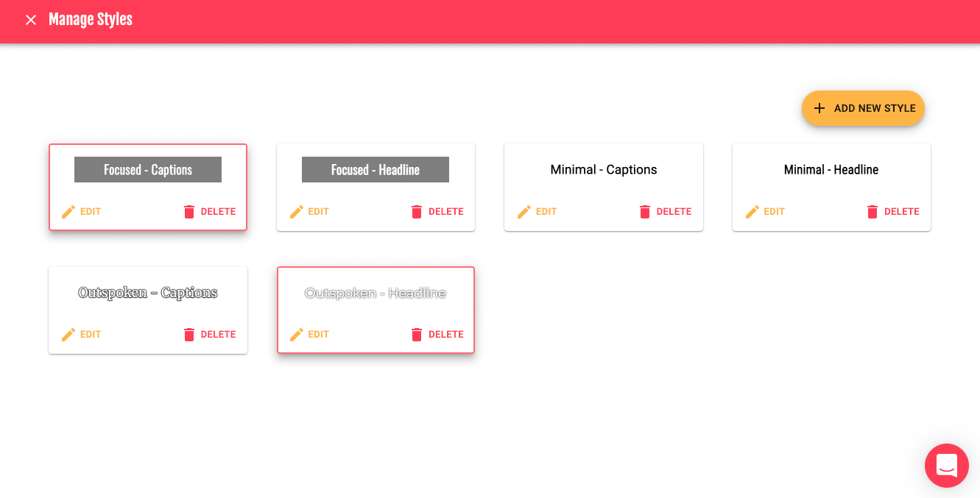980x498 pixels.
Task: Select the Focused - Captions style preview
Action: click(148, 170)
